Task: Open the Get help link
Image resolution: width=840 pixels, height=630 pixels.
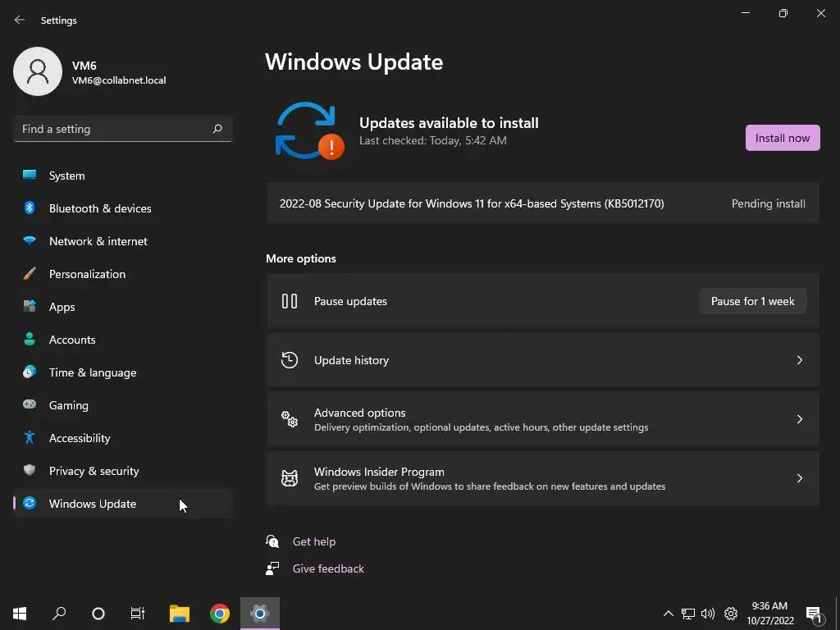Action: 314,541
